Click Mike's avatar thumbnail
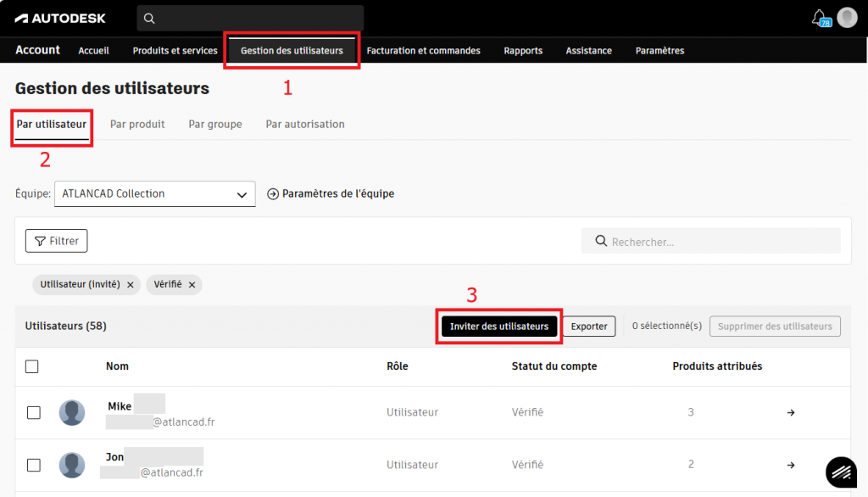The image size is (868, 497). (72, 413)
